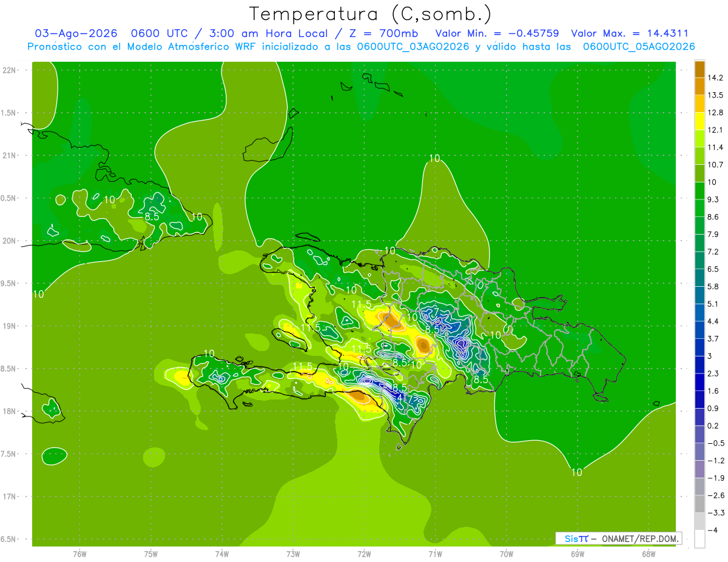This screenshot has width=728, height=562.
Task: Click the "Temperatura (C,somb.)" map title
Action: 371,13
